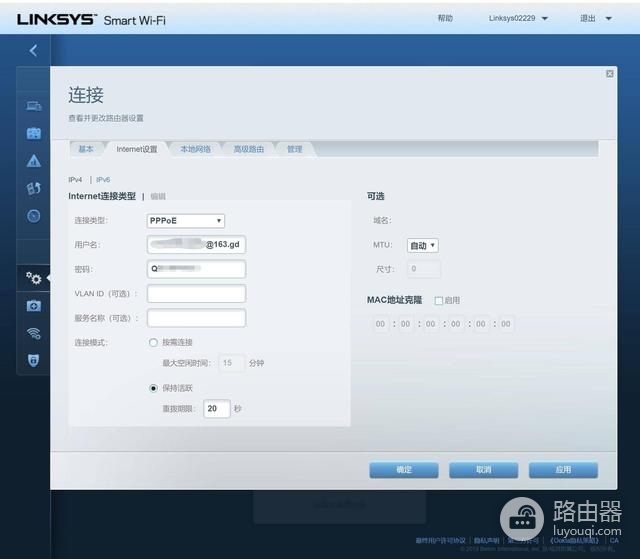Click the 服务名称 input field
The width and height of the screenshot is (640, 559).
(x=196, y=318)
